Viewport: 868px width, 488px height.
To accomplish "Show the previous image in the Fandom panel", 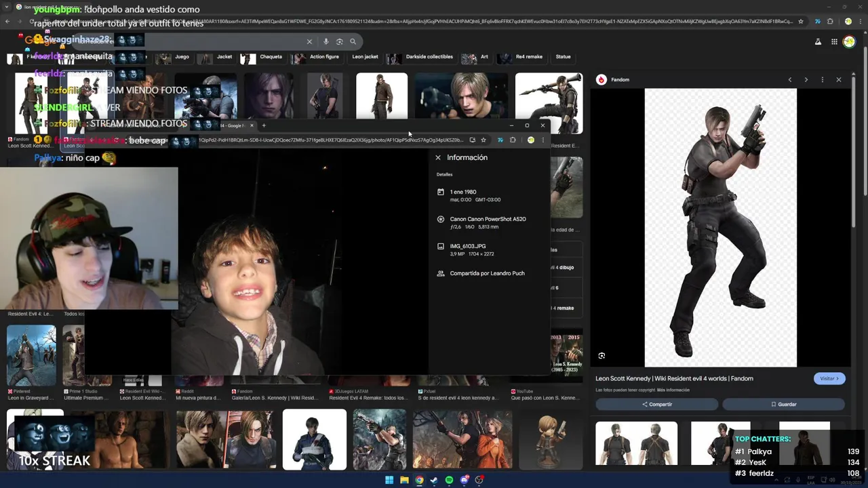I will [790, 79].
